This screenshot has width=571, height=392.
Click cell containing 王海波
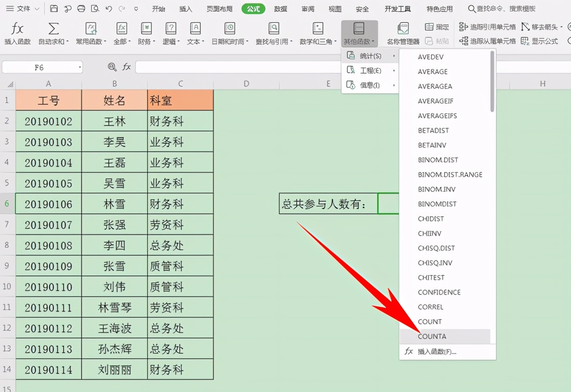pyautogui.click(x=115, y=328)
